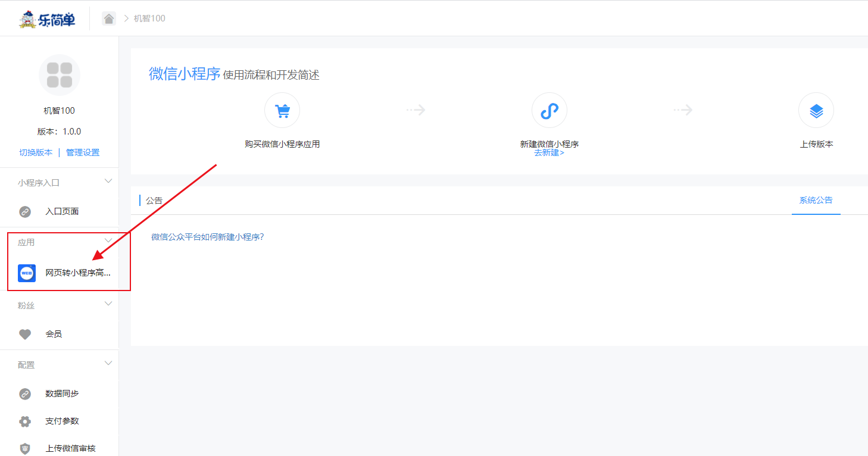Click the 小程序入口 section header
The width and height of the screenshot is (868, 456).
39,183
